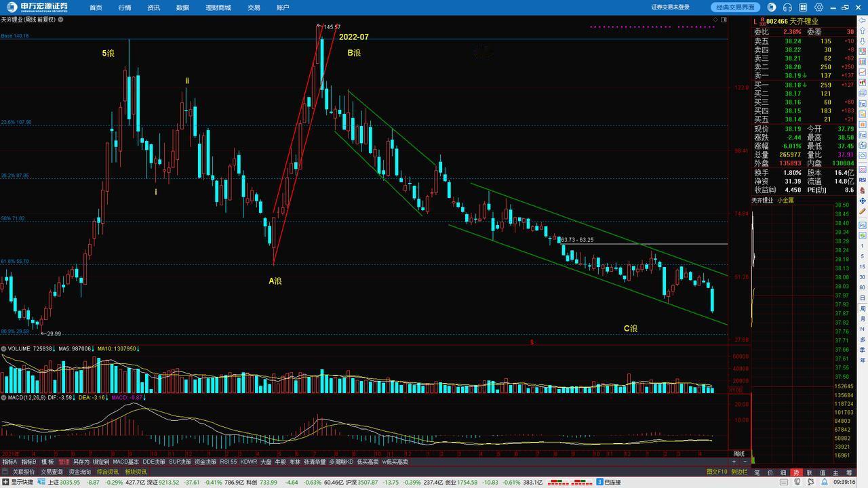
Task: Click the grid layout icon in title bar
Action: point(804,7)
